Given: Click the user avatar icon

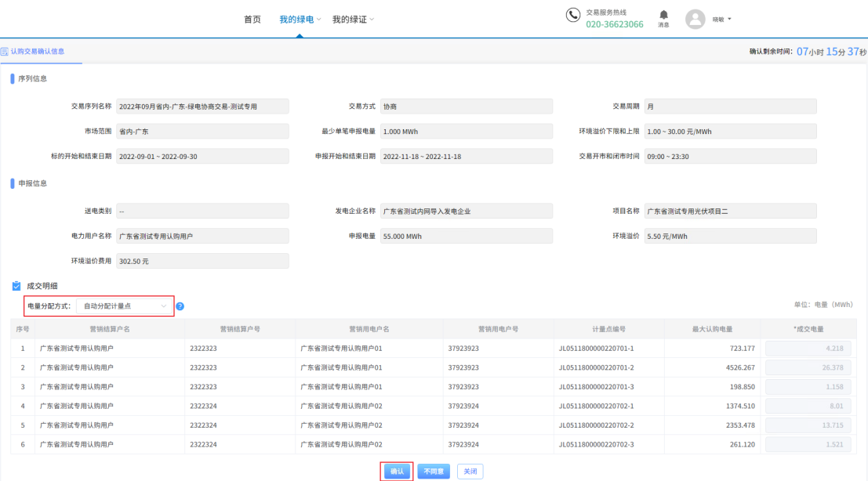Looking at the screenshot, I should [695, 19].
